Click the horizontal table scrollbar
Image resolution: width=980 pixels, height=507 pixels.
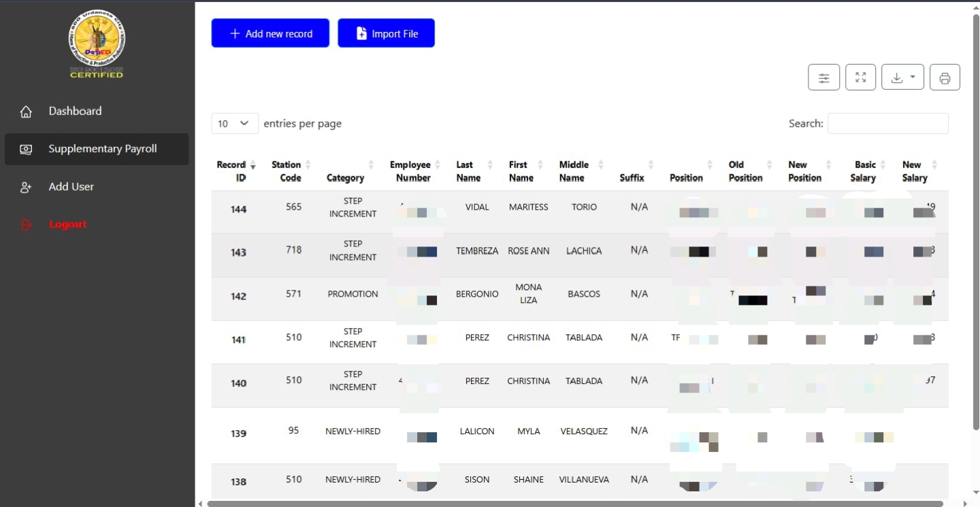(575, 504)
